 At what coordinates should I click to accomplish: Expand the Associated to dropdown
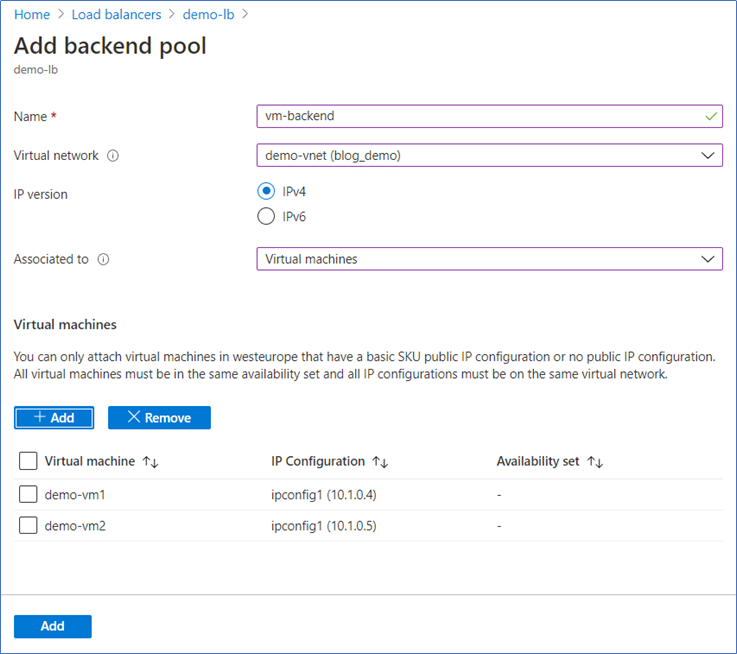coord(489,259)
